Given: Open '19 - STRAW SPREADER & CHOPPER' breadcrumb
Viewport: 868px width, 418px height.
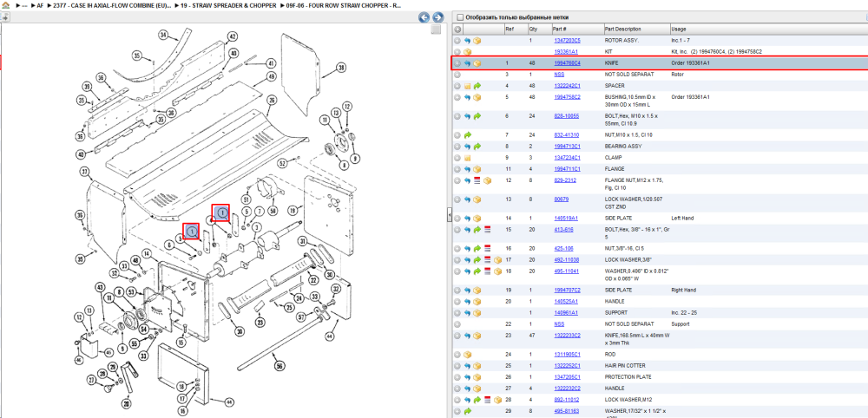Looking at the screenshot, I should point(228,5).
